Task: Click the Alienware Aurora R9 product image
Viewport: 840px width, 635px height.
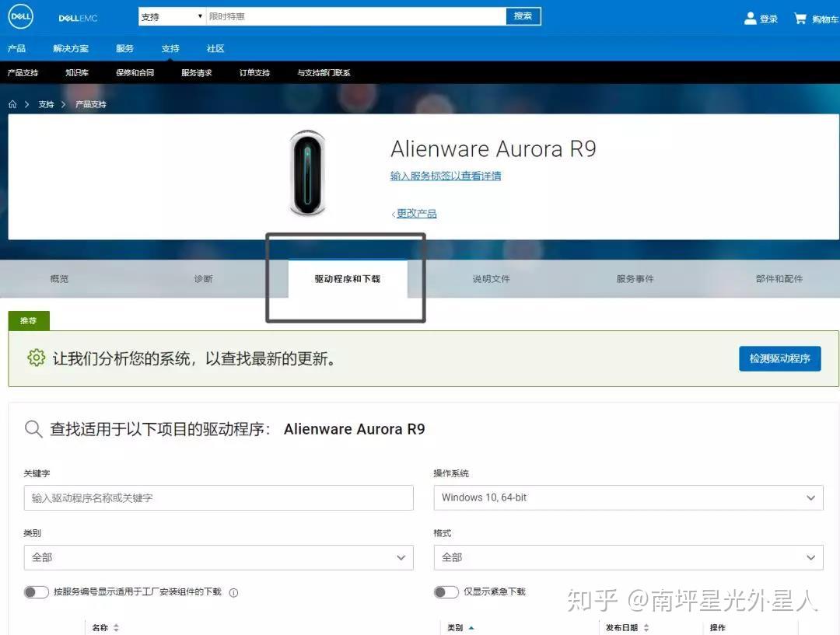Action: [306, 172]
